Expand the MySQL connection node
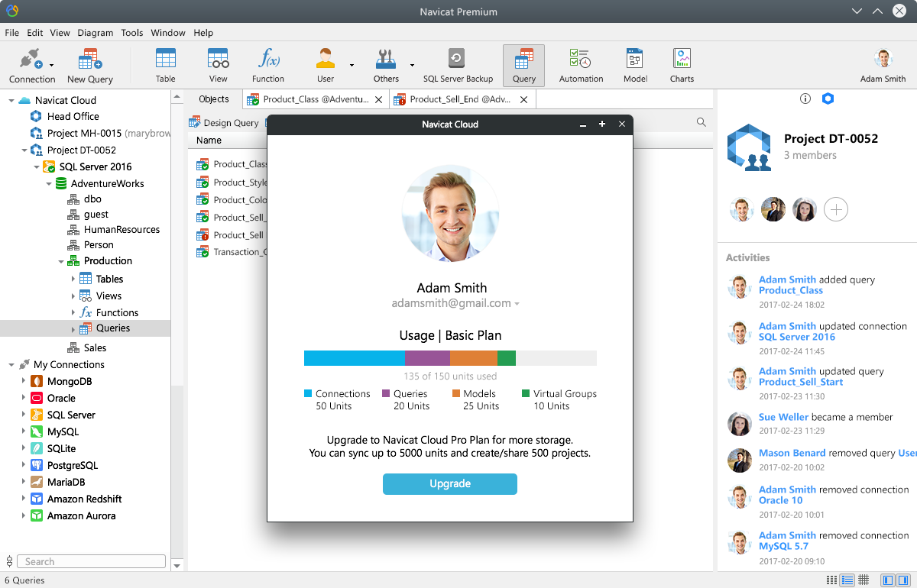Screen dimensions: 917x588 point(23,431)
